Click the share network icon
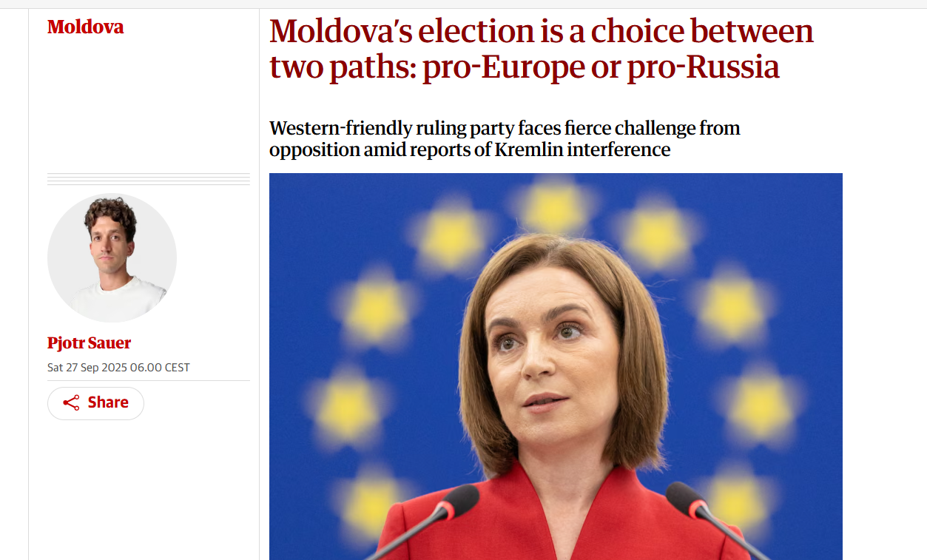This screenshot has height=560, width=927. [71, 403]
